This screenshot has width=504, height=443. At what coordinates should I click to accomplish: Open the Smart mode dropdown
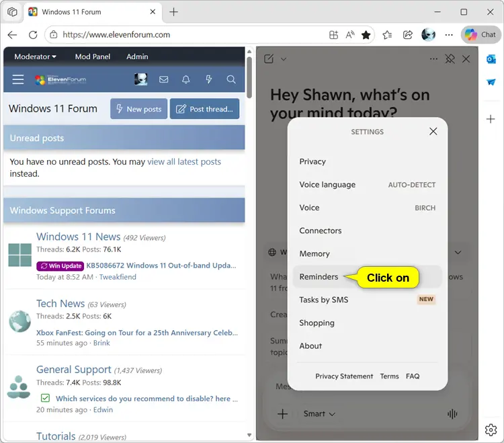tap(319, 413)
